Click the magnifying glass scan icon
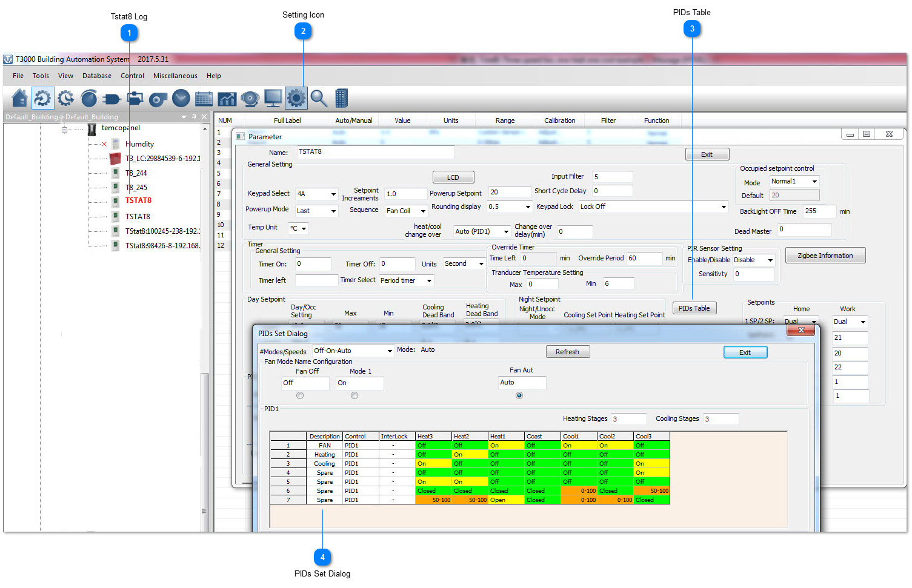This screenshot has height=588, width=912. pyautogui.click(x=319, y=98)
